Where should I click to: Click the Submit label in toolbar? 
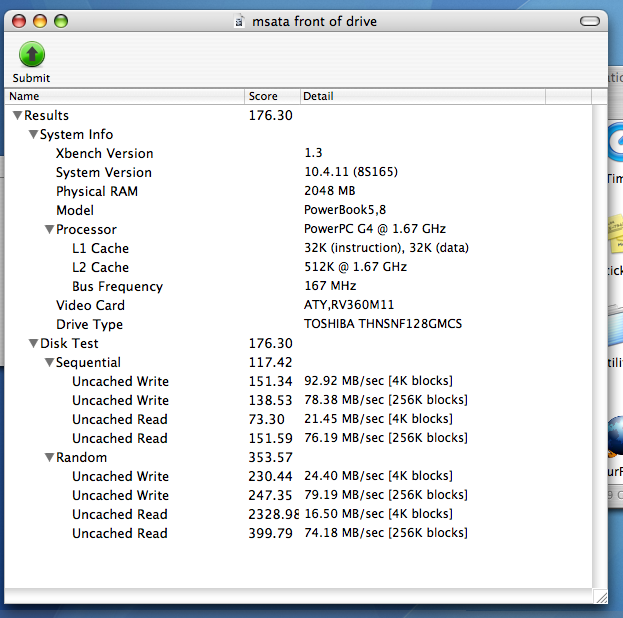pos(31,78)
